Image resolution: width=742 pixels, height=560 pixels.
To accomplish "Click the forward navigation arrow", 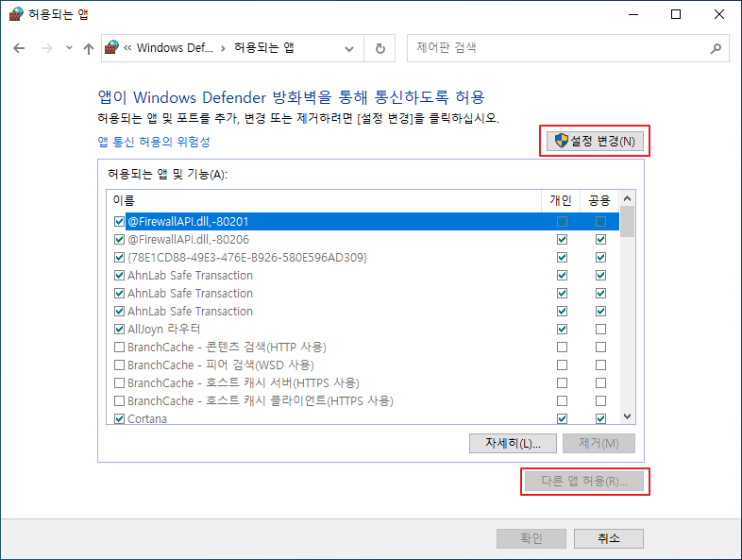I will pos(47,48).
